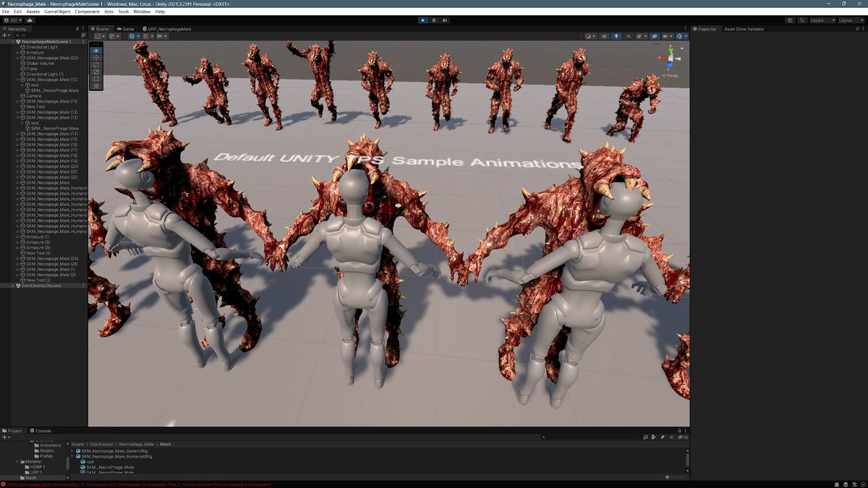Select the Move tool in scene overlay
This screenshot has height=488, width=868.
tap(96, 57)
